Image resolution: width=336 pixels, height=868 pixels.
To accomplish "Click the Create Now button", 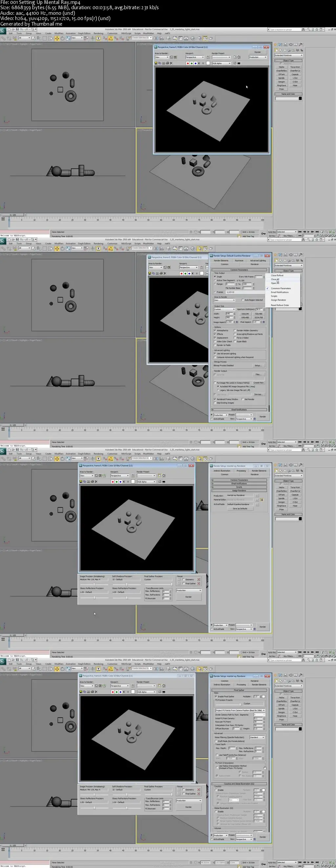I will [259, 383].
